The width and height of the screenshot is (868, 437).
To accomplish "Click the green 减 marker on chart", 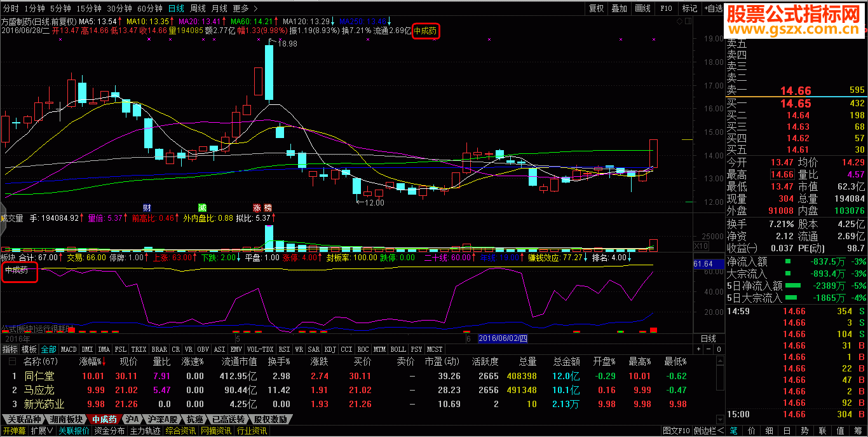I will (202, 207).
